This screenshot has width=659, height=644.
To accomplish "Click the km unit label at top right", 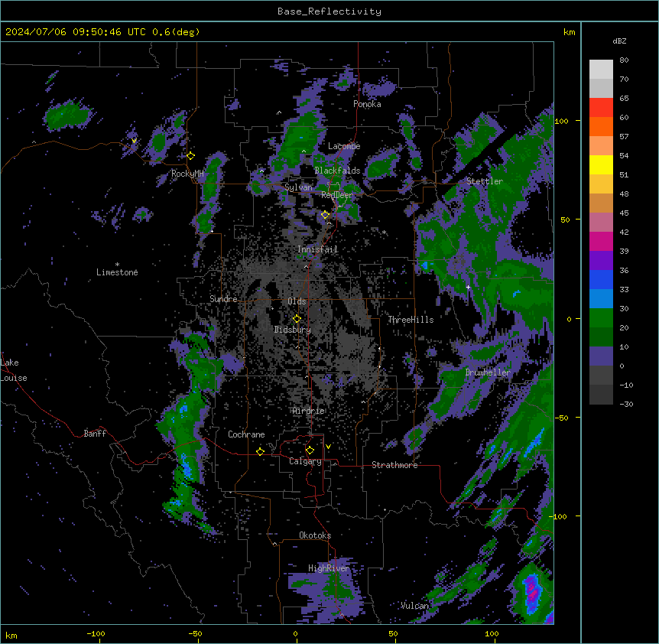I will pyautogui.click(x=570, y=32).
